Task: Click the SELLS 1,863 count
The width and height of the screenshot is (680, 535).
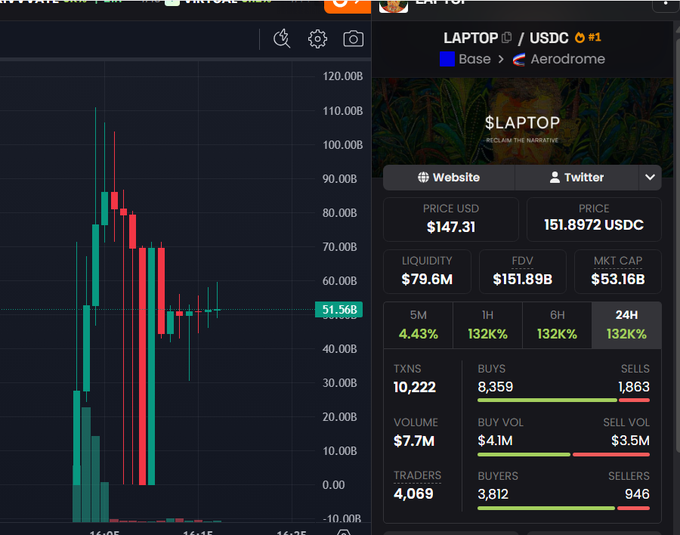Action: 634,387
